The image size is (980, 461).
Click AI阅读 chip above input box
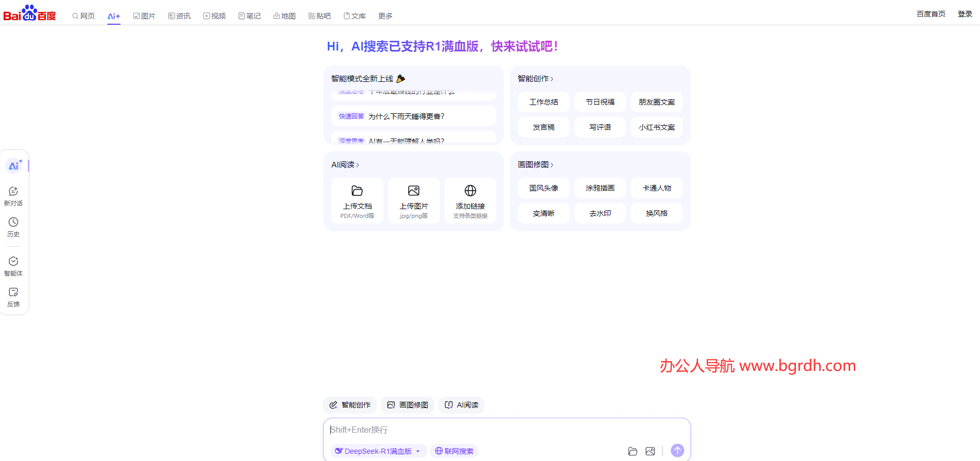tap(462, 405)
